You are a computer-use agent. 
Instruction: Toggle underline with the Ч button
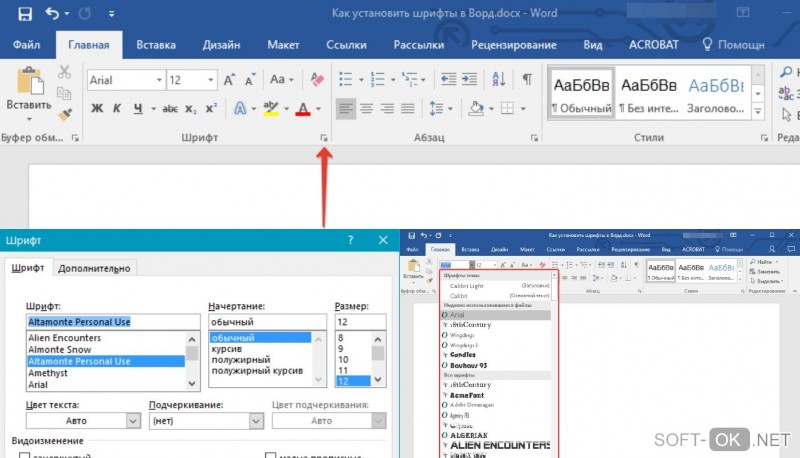tap(138, 108)
